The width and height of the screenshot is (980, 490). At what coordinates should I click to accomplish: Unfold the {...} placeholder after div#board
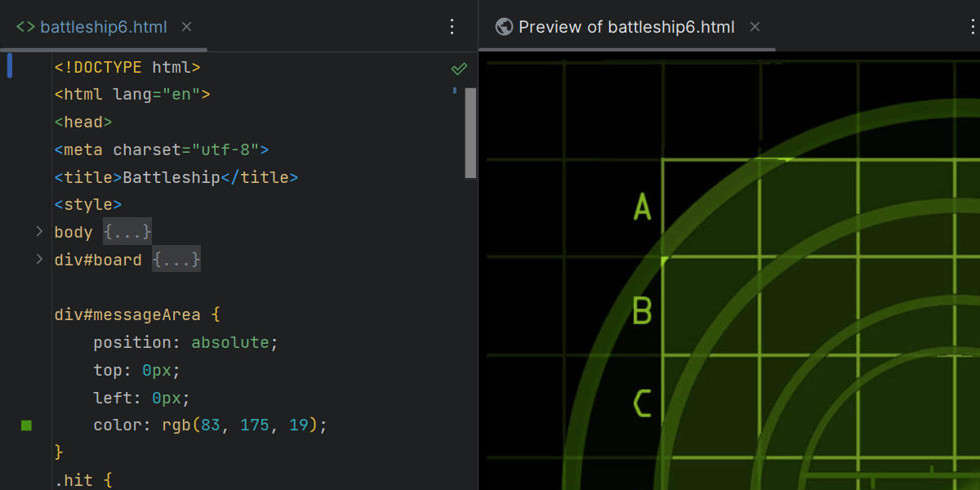(176, 260)
